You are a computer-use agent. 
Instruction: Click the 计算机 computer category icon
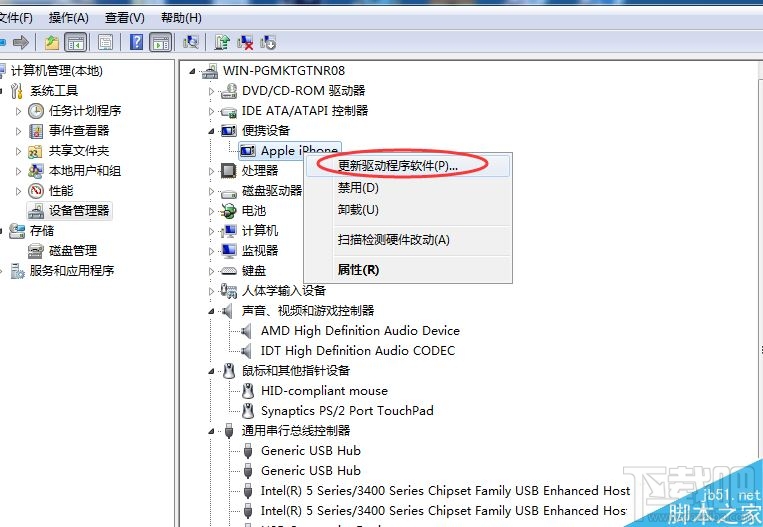[228, 231]
